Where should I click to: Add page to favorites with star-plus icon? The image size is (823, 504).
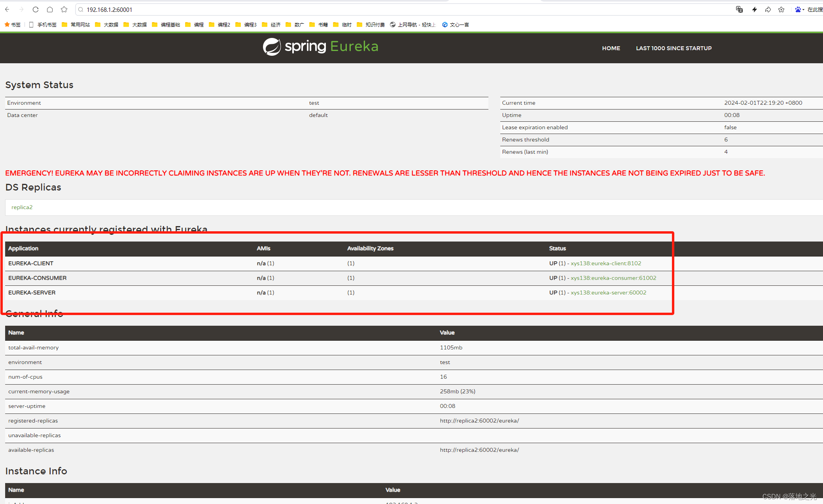tap(781, 9)
